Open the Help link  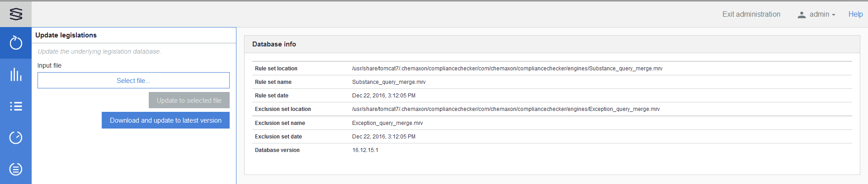pyautogui.click(x=855, y=14)
